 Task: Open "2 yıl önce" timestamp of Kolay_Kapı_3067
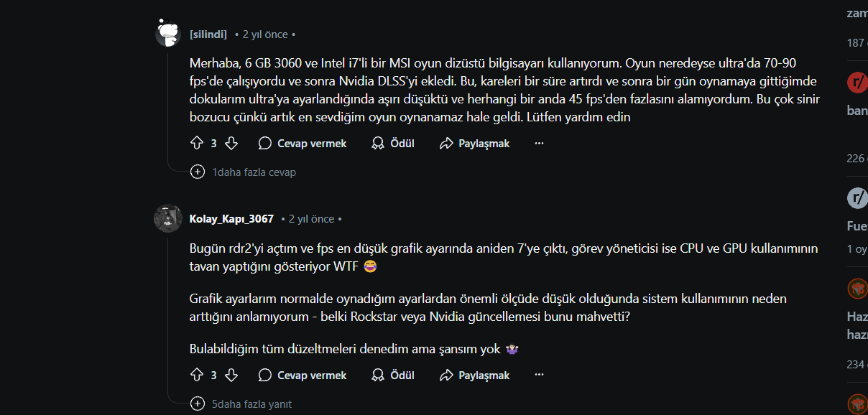311,219
